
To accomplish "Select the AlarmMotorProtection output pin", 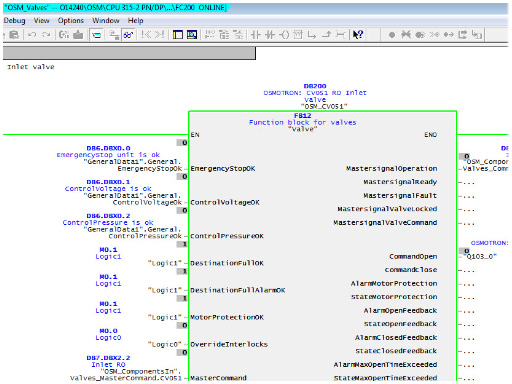I will 394,283.
